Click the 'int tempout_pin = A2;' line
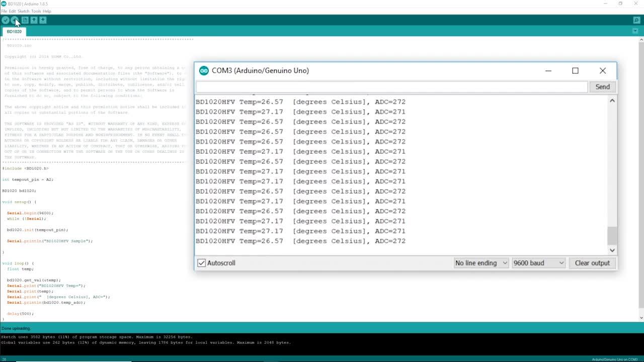The image size is (644, 362). tap(28, 179)
